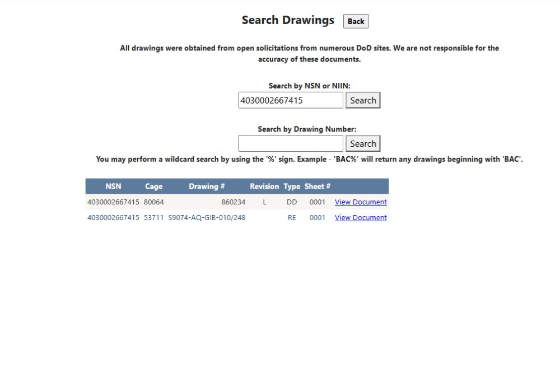Select type RE cell
The image size is (560, 392).
click(x=292, y=218)
